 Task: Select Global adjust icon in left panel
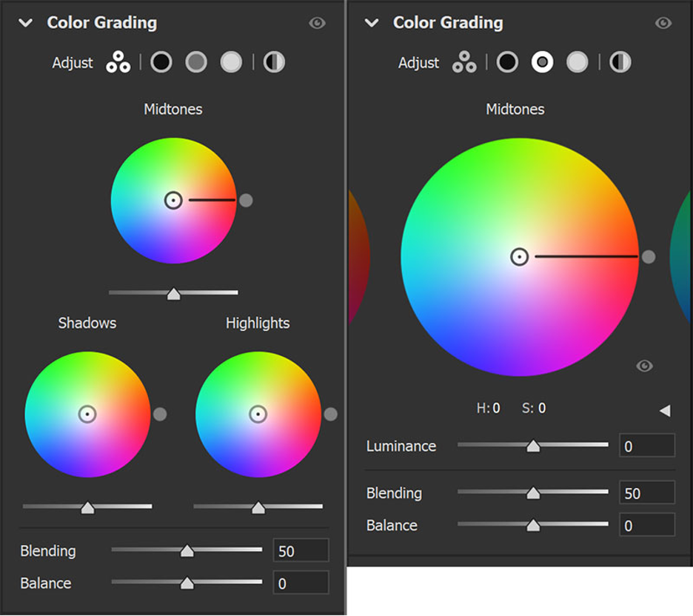[275, 62]
